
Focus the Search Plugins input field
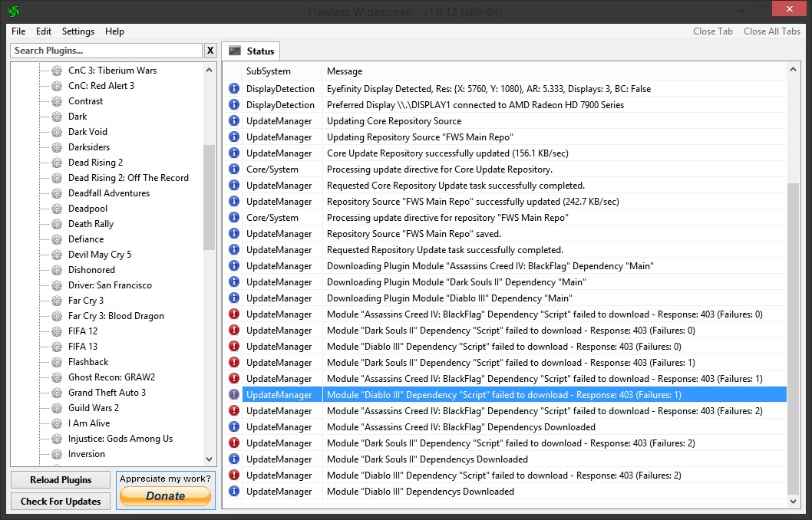coord(106,50)
